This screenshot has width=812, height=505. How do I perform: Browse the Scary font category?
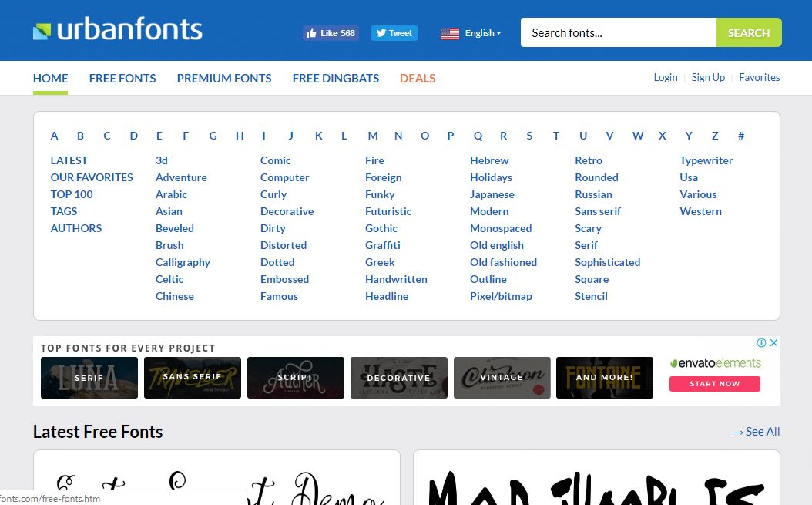588,229
